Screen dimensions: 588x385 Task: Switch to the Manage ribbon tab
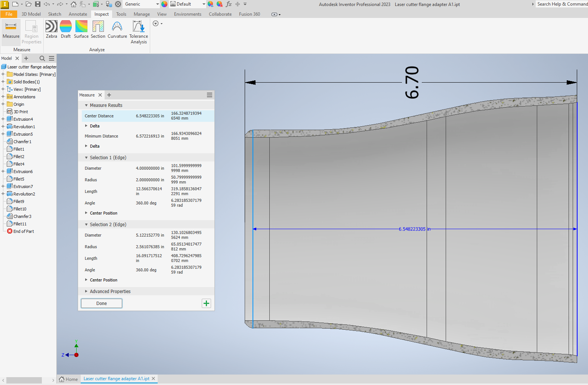point(142,14)
